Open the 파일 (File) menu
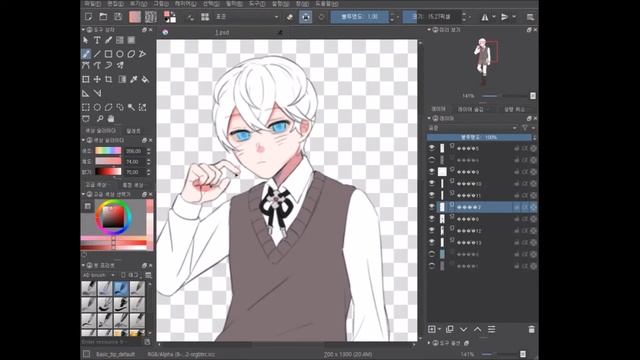 click(x=92, y=4)
